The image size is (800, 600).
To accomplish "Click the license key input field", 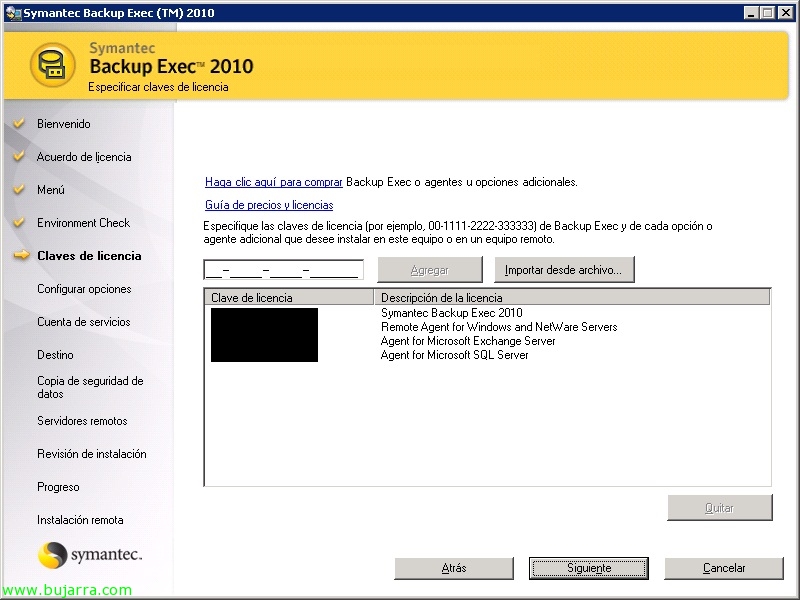I will tap(284, 269).
